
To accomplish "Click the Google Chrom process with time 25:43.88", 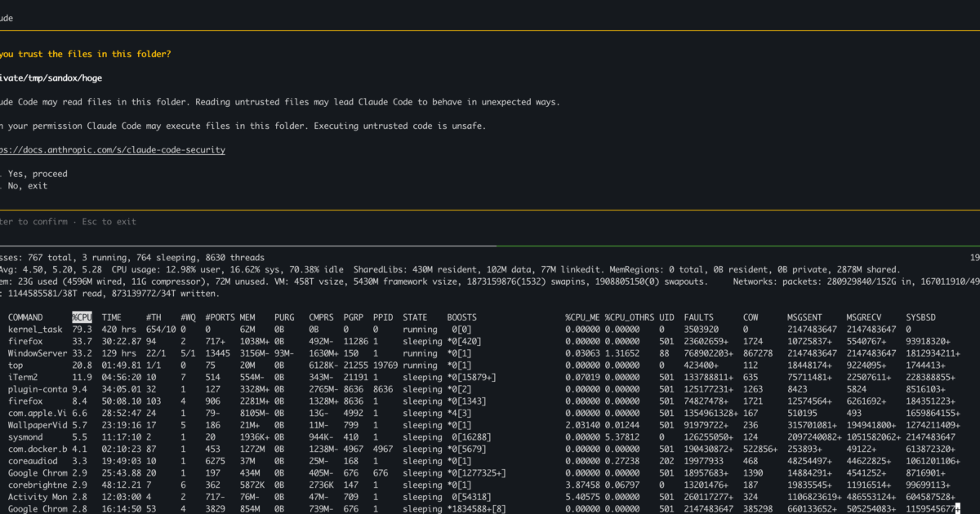I will click(x=38, y=473).
